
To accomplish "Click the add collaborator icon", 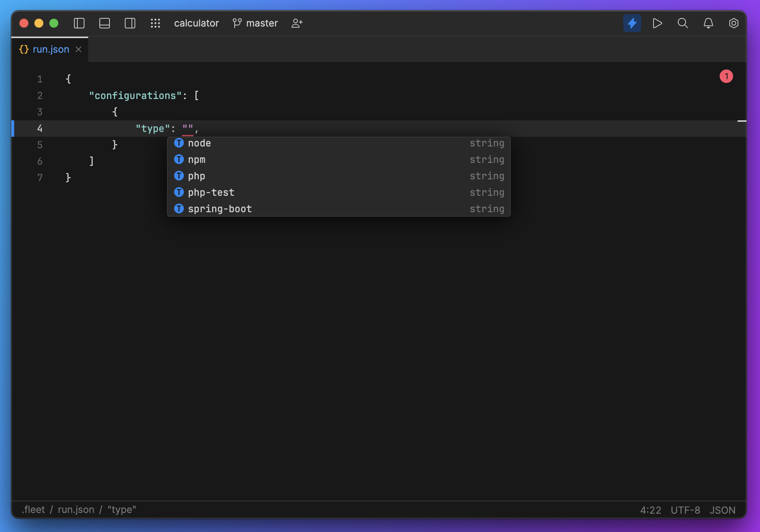I will 297,23.
